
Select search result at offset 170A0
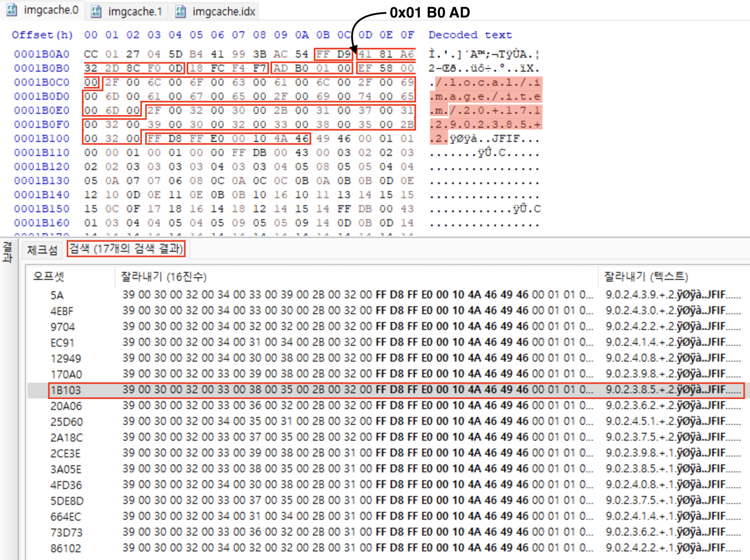click(x=66, y=374)
